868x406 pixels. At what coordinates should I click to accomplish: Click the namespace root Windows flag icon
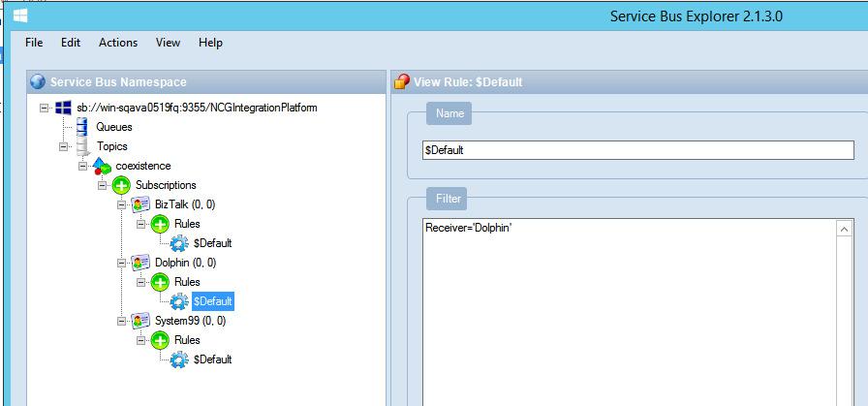pyautogui.click(x=63, y=108)
